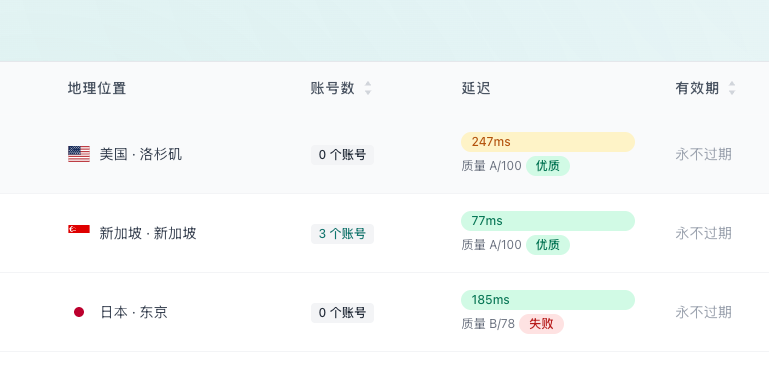769x391 pixels.
Task: Click 质量 A/100 text in 新加坡 row
Action: click(491, 245)
